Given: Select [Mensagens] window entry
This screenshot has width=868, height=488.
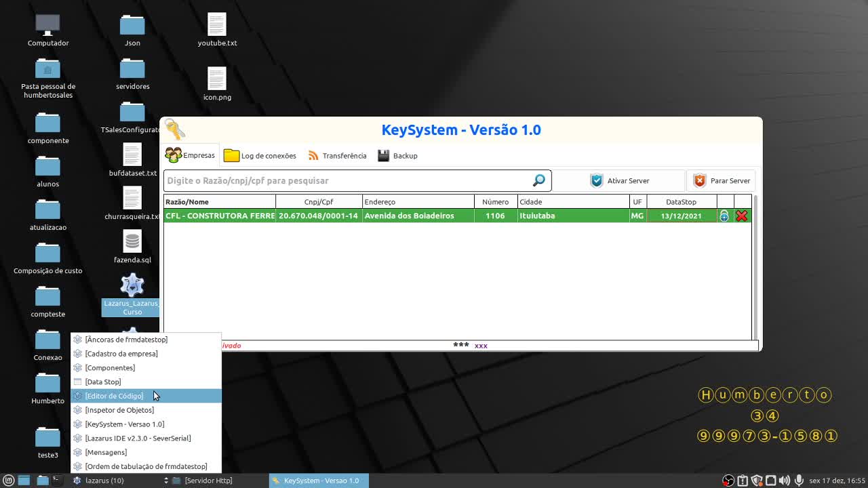Looking at the screenshot, I should [x=146, y=452].
